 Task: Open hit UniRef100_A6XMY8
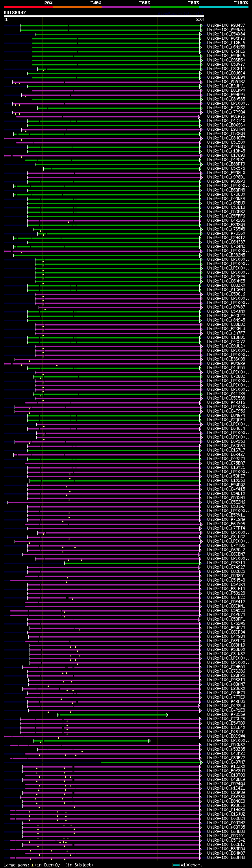[226, 38]
